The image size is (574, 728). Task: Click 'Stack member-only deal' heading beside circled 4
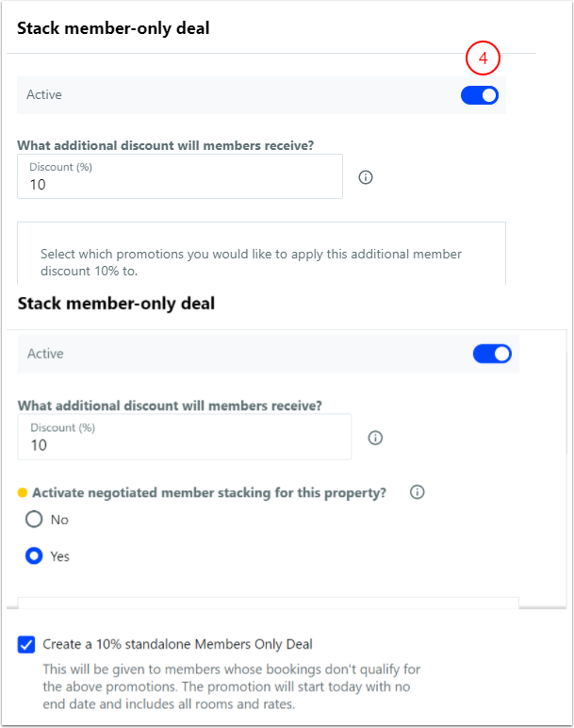(113, 28)
